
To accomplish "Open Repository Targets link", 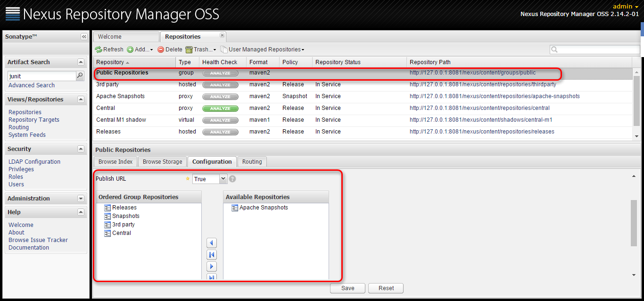I will pyautogui.click(x=34, y=120).
